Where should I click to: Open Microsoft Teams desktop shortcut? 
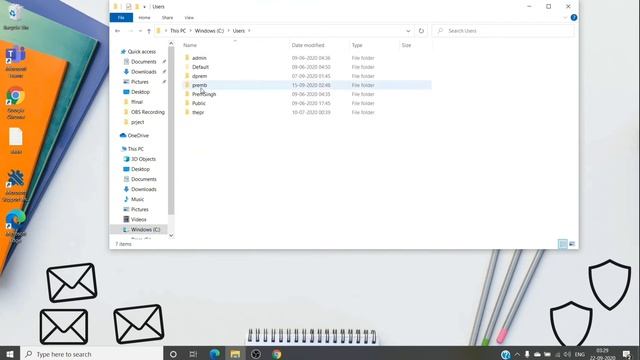(x=16, y=63)
